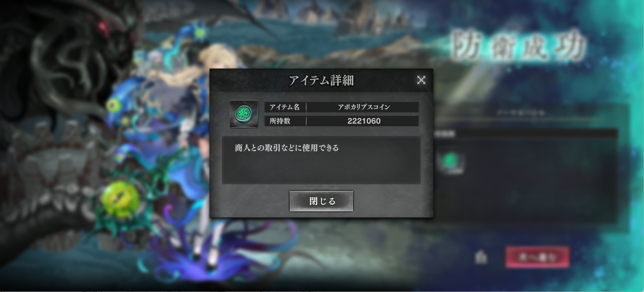Click the blurred red next button
Screen dimensions: 644x292
coord(537,257)
